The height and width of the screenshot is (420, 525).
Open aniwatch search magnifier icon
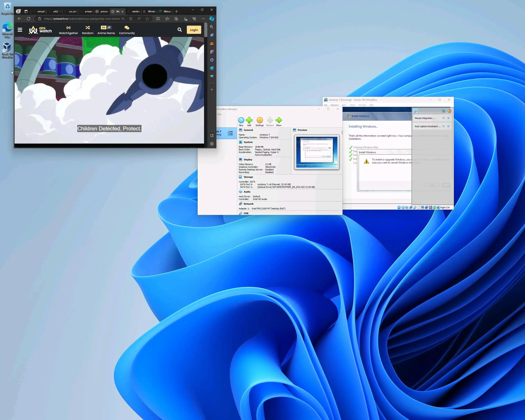179,30
